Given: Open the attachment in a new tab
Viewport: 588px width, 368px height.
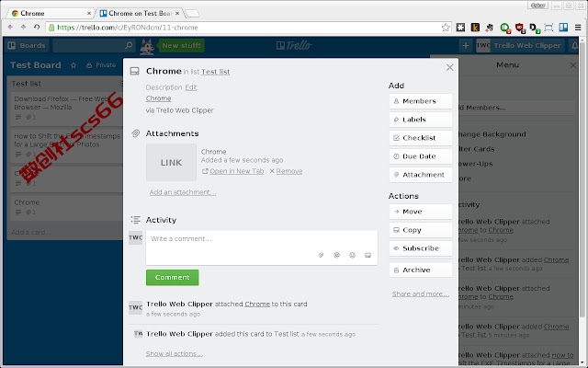Looking at the screenshot, I should (x=237, y=171).
